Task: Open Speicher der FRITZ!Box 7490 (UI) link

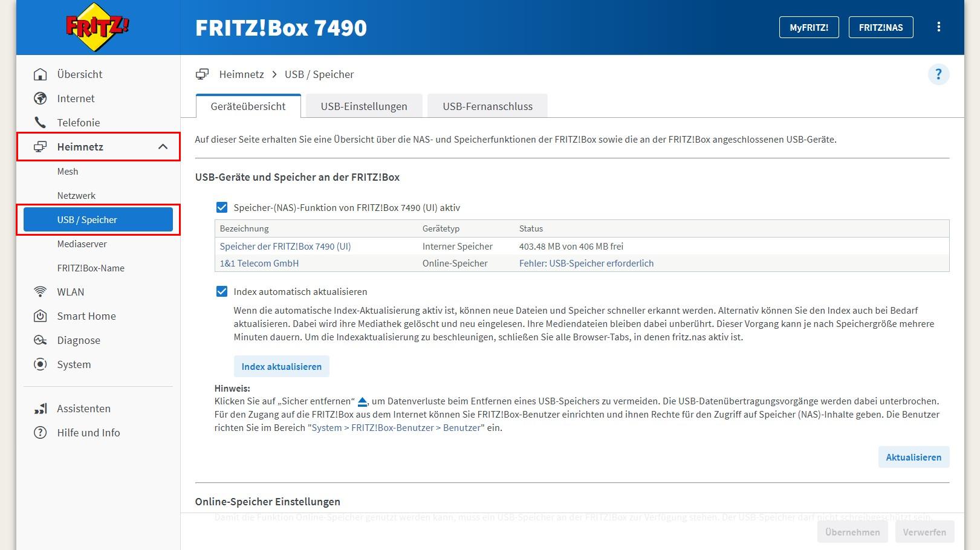Action: click(285, 246)
